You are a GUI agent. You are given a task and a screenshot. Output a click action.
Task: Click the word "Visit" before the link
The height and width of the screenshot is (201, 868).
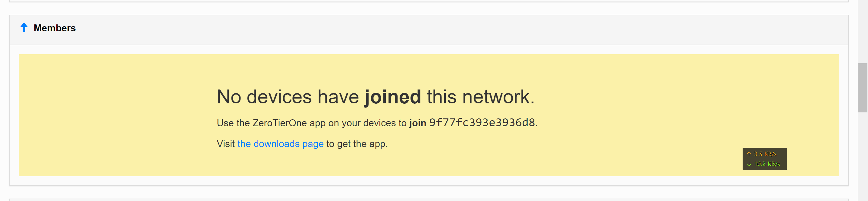[x=225, y=144]
